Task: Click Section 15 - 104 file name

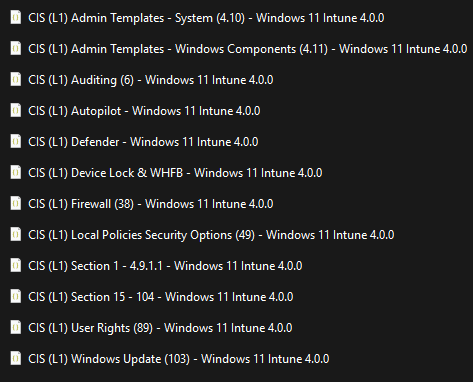Action: tap(161, 297)
